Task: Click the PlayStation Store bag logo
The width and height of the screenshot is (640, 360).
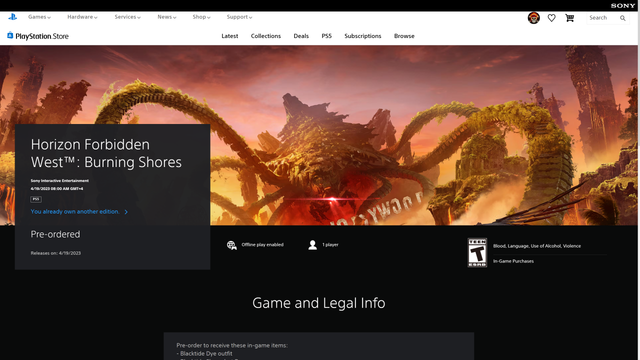Action: tap(10, 36)
